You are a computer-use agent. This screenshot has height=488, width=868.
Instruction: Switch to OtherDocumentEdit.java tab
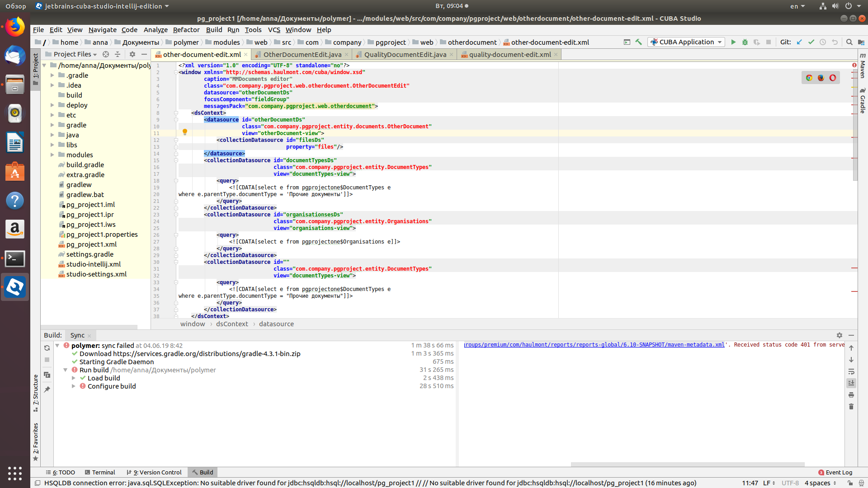point(302,54)
